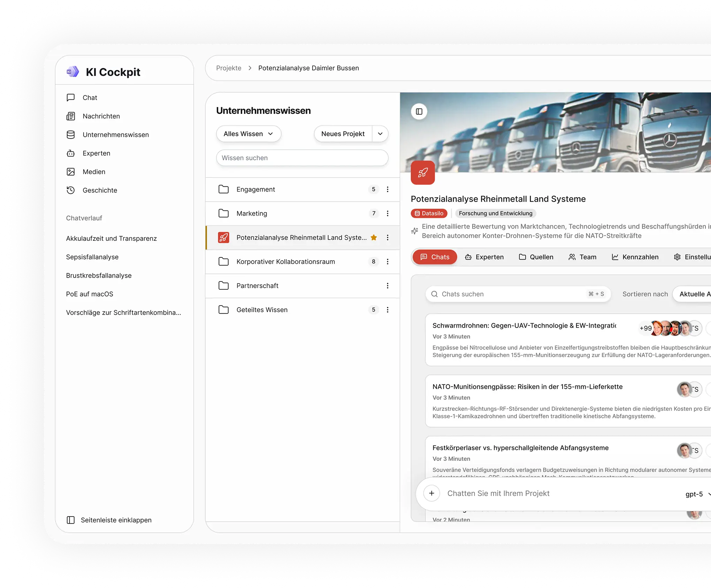Open the Alles Wissen dropdown
The height and width of the screenshot is (588, 711).
(x=249, y=134)
